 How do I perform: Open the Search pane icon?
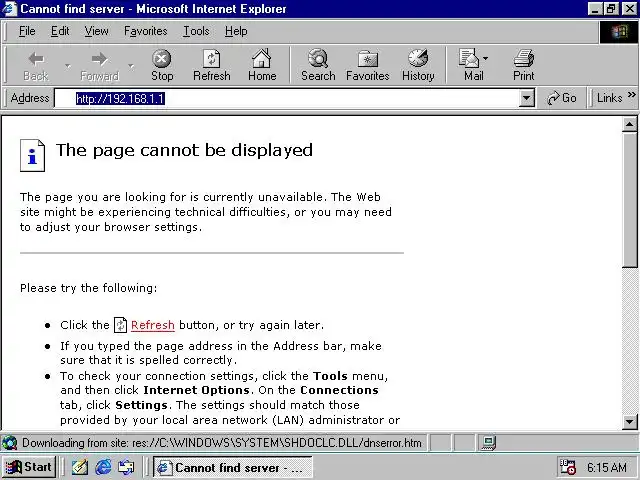tap(318, 65)
